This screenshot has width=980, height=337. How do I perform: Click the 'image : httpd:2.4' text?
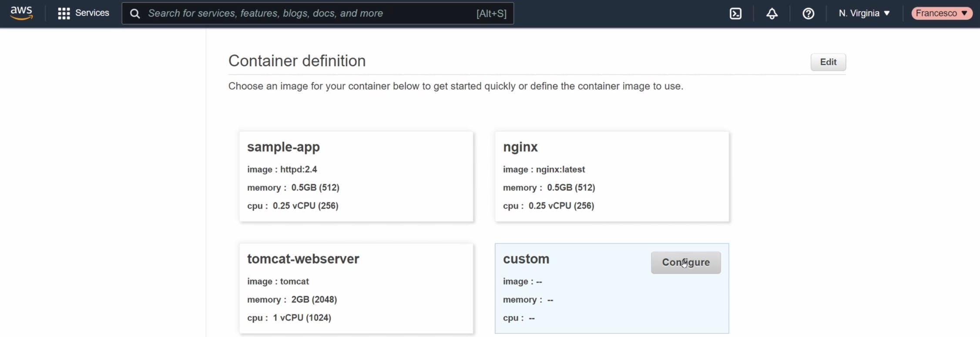(x=282, y=170)
